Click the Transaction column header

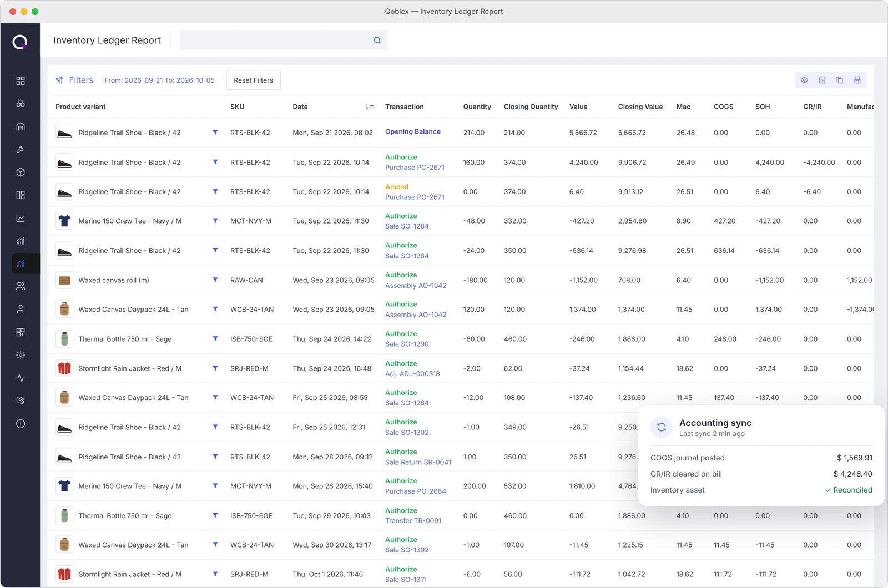(405, 107)
